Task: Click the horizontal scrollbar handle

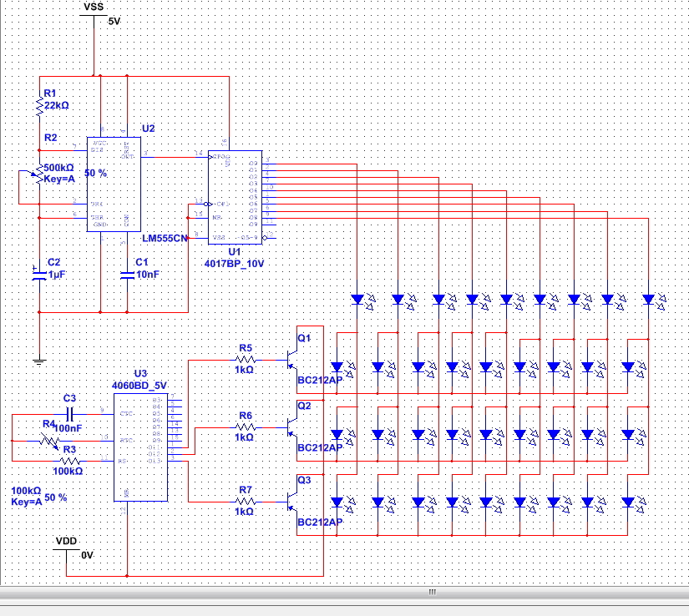Action: pyautogui.click(x=432, y=592)
